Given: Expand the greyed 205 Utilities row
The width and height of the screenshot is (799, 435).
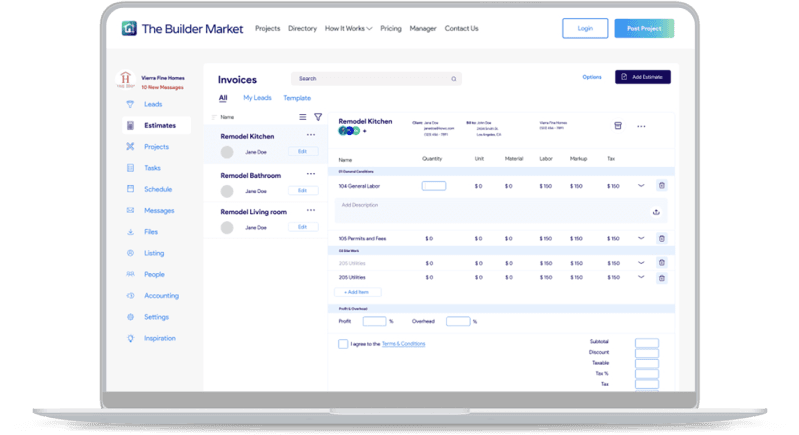Looking at the screenshot, I should point(641,263).
